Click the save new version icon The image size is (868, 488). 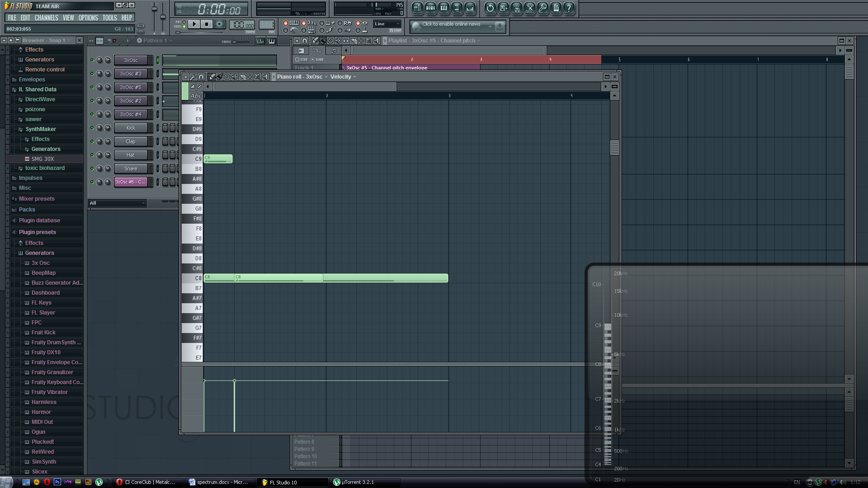pyautogui.click(x=503, y=8)
